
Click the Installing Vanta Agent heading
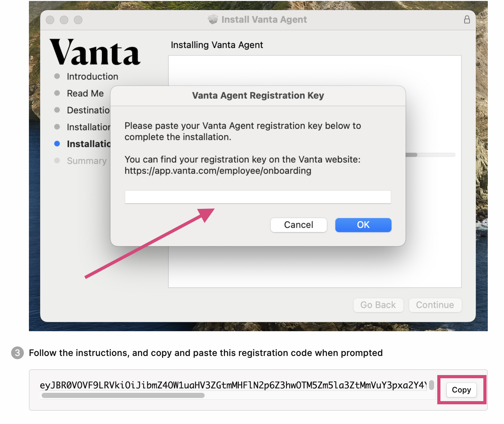[x=217, y=45]
